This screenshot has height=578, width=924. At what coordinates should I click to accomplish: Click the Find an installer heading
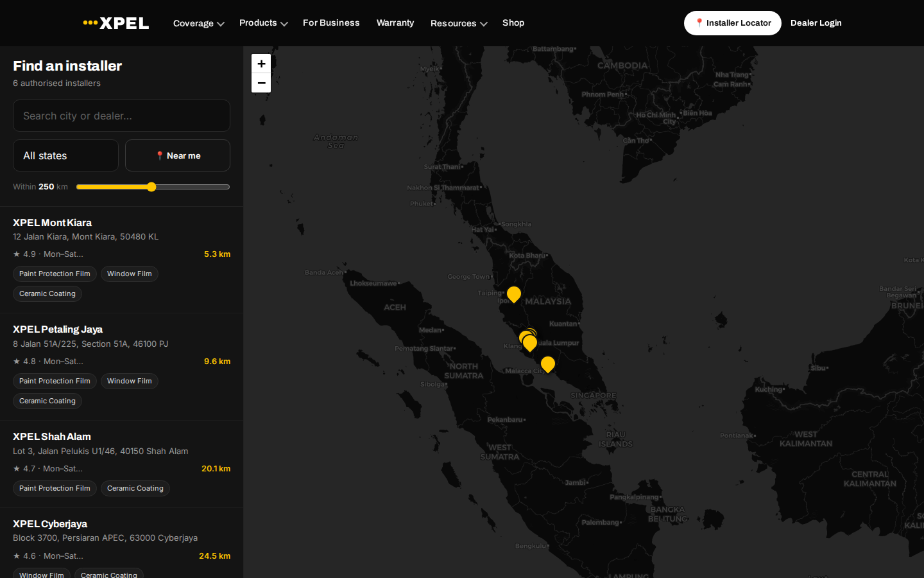coord(67,66)
